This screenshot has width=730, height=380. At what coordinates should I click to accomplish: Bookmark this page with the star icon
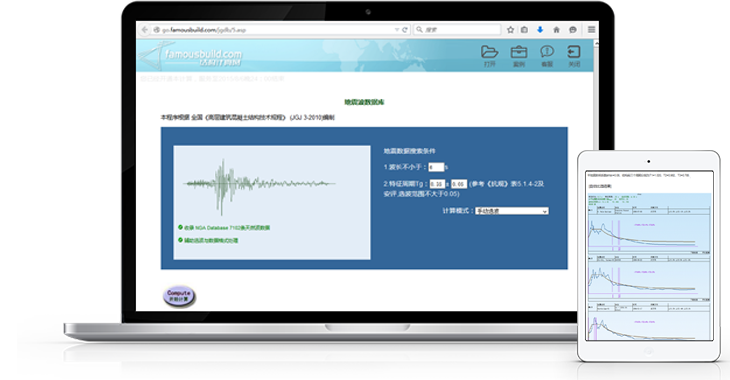pyautogui.click(x=510, y=30)
